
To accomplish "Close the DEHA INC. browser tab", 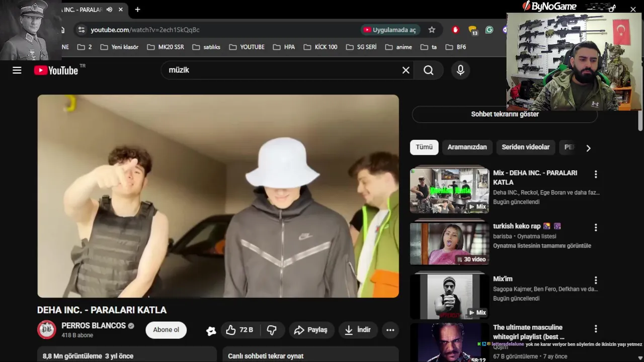I will 121,10.
